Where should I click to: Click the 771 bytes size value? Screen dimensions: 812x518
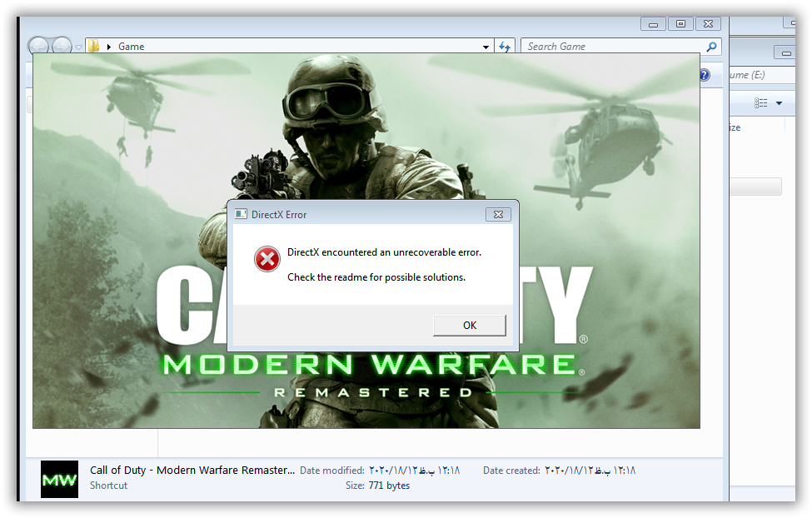point(389,486)
